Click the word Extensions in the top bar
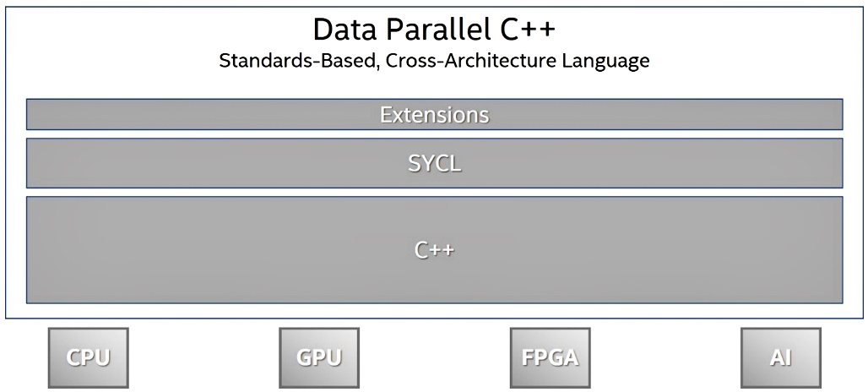 435,115
